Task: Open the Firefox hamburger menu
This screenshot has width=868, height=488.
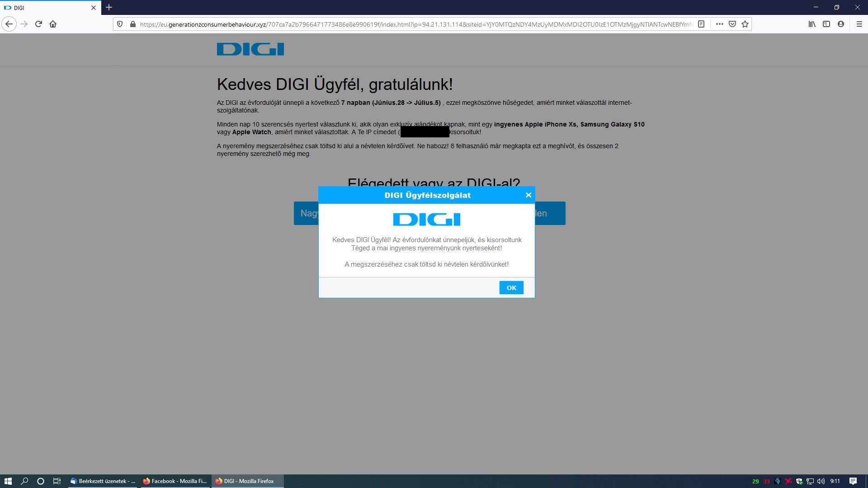Action: pos(859,24)
